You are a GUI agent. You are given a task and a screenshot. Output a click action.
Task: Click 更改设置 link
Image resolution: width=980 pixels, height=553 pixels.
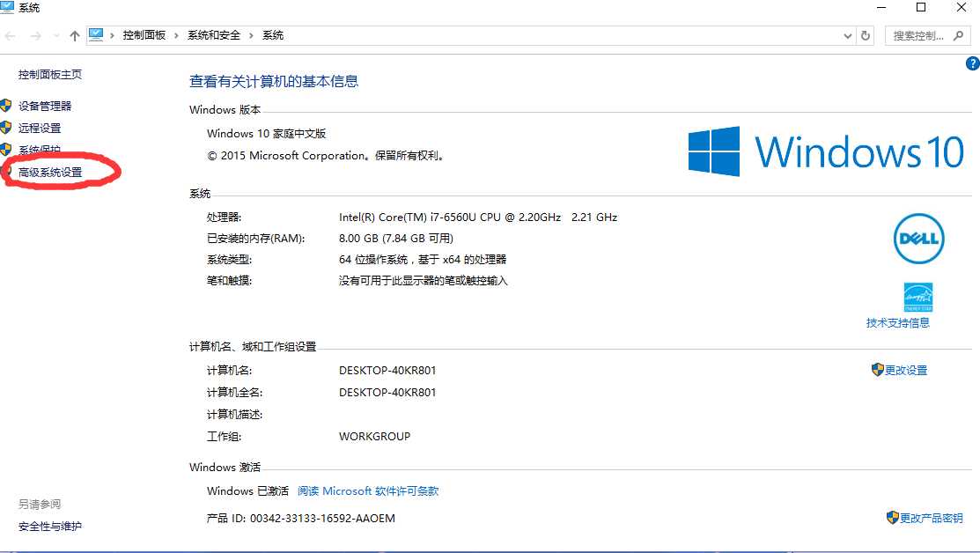click(x=906, y=370)
